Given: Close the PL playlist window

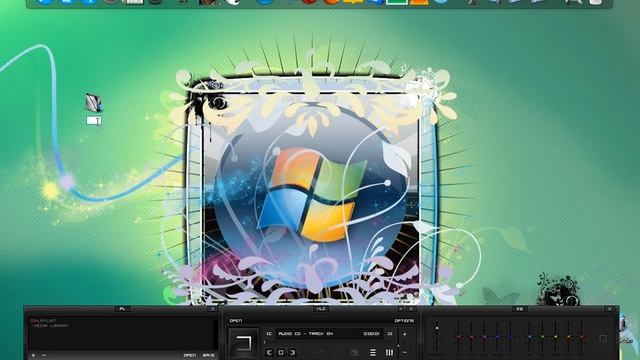Looking at the screenshot, I should click(x=212, y=309).
